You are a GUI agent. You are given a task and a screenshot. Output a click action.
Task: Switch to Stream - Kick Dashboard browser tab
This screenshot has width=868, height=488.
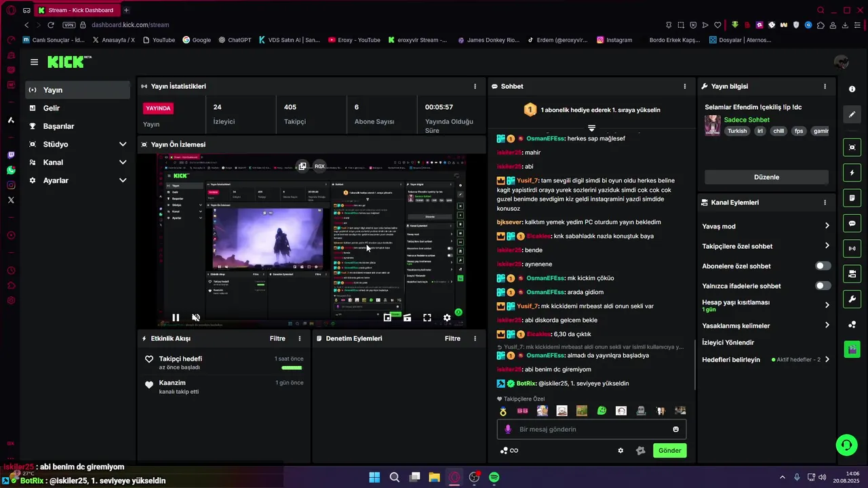77,10
